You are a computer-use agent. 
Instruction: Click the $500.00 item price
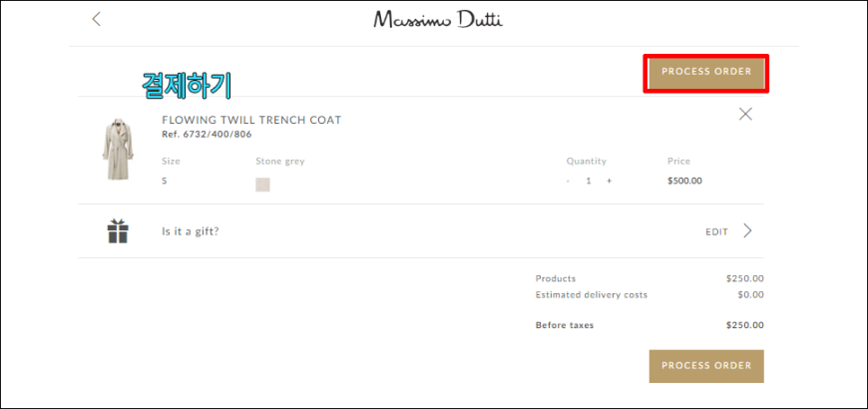pyautogui.click(x=684, y=181)
